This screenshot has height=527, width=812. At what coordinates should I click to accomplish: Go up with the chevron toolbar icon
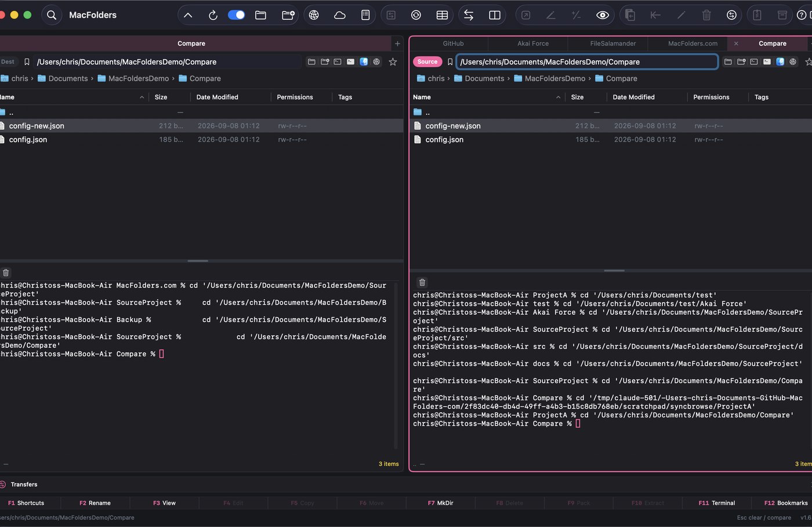[188, 15]
